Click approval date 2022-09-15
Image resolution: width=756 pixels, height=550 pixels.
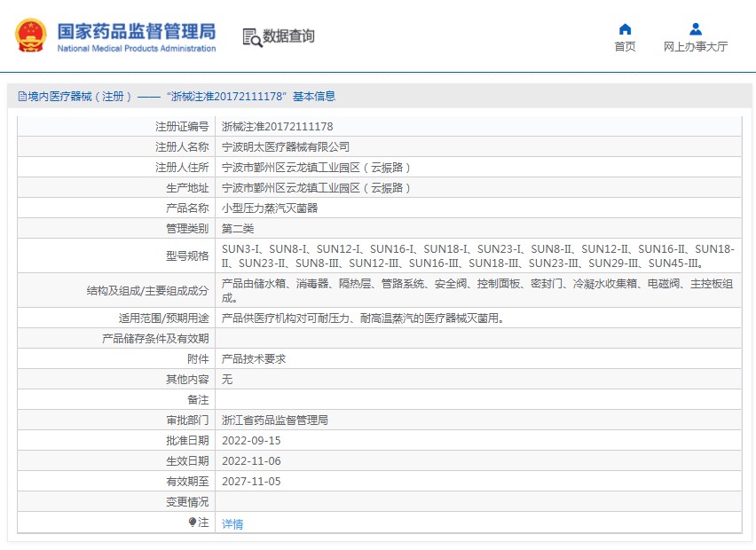(250, 440)
